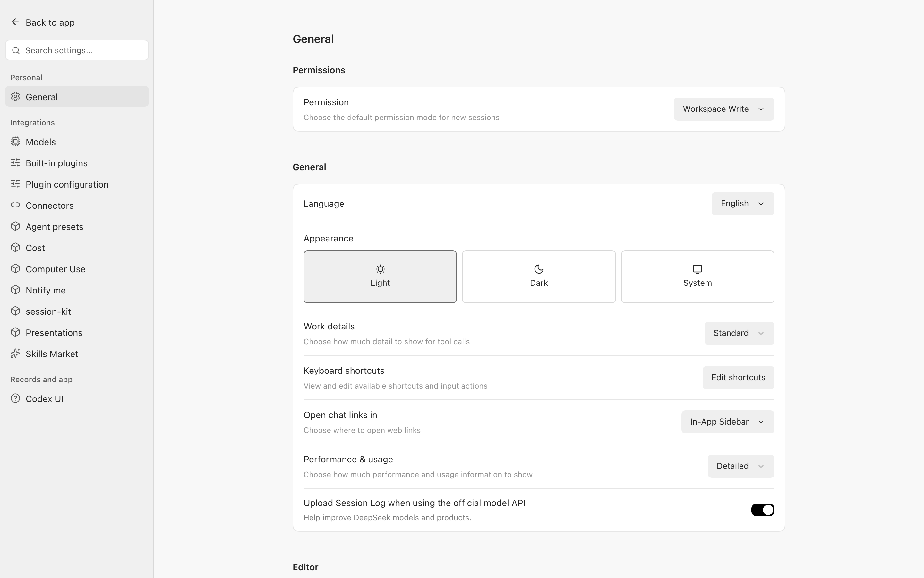Click the Computer Use cube icon
Screen dimensions: 924x578
pos(15,269)
